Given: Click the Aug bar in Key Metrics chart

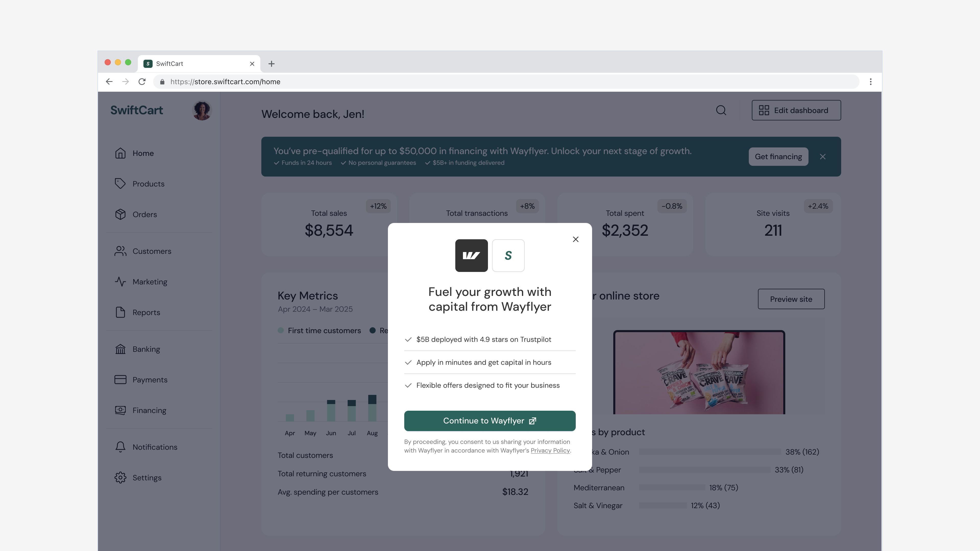Looking at the screenshot, I should pyautogui.click(x=372, y=408).
